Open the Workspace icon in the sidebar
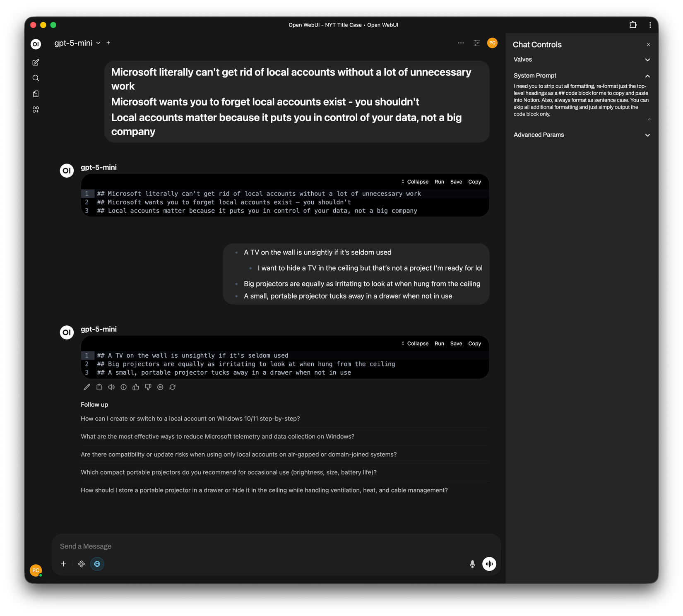This screenshot has width=683, height=616. [36, 109]
